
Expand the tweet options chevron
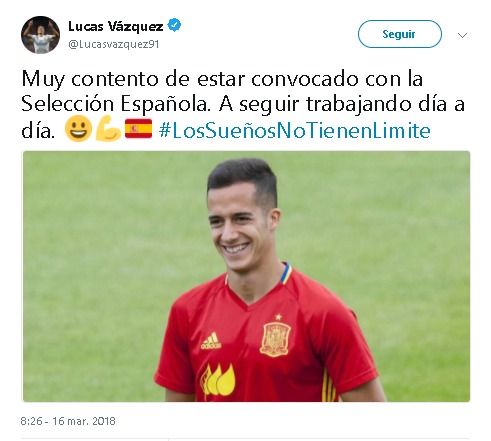coord(462,35)
